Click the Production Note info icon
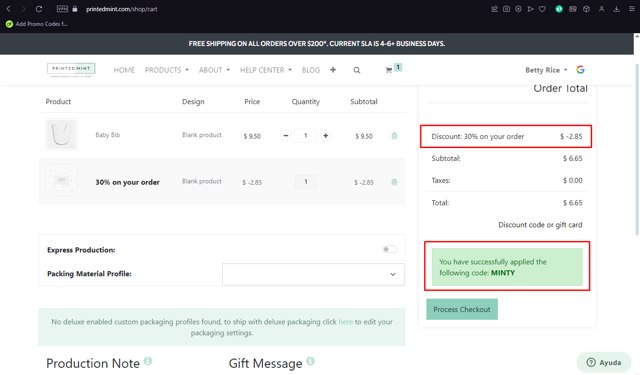The image size is (640, 375). (x=148, y=361)
